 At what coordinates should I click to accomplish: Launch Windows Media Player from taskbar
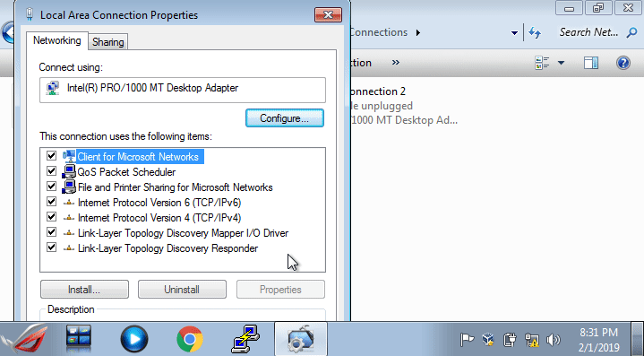click(134, 339)
